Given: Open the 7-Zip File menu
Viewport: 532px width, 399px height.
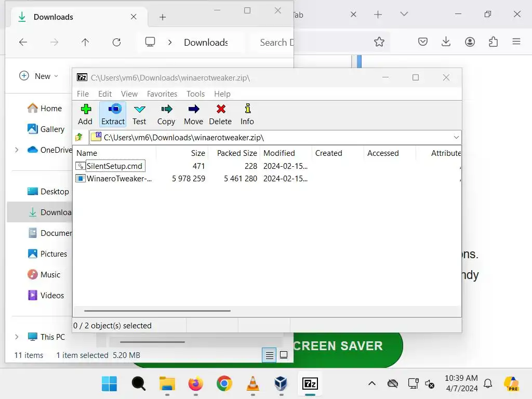Looking at the screenshot, I should [x=83, y=94].
